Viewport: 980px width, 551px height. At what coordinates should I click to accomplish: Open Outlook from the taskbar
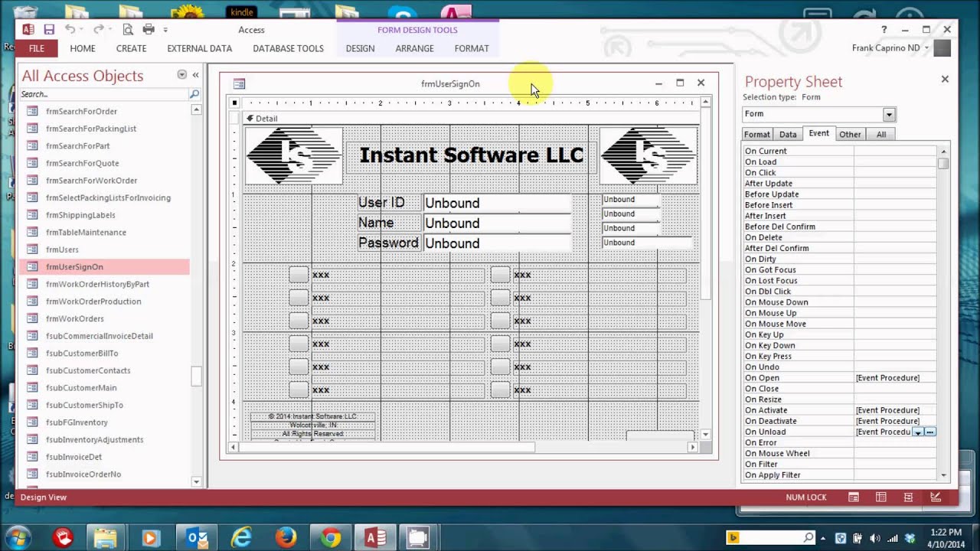point(197,538)
